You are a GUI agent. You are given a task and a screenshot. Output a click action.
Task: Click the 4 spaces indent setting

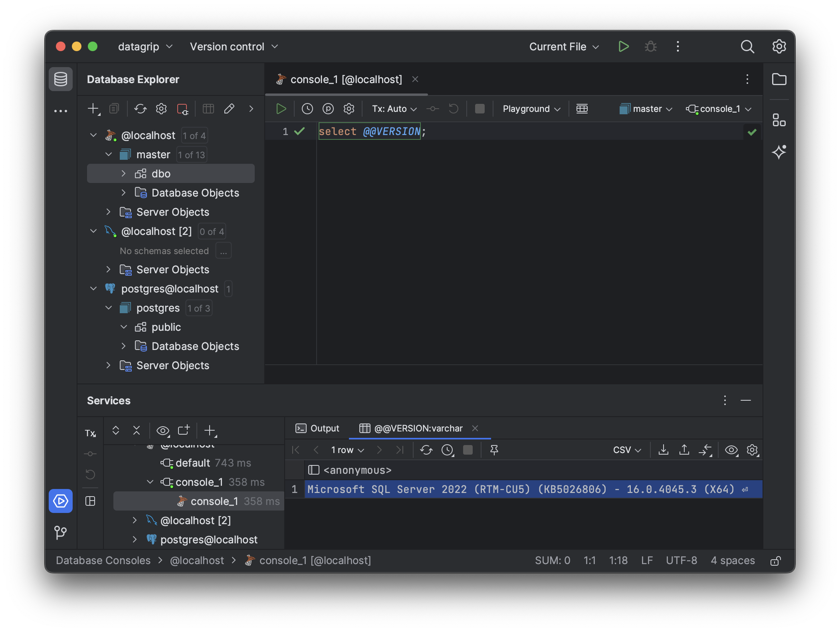(733, 560)
